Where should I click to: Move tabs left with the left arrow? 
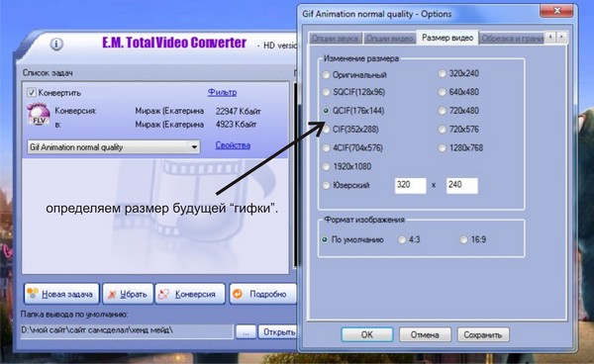pos(550,37)
